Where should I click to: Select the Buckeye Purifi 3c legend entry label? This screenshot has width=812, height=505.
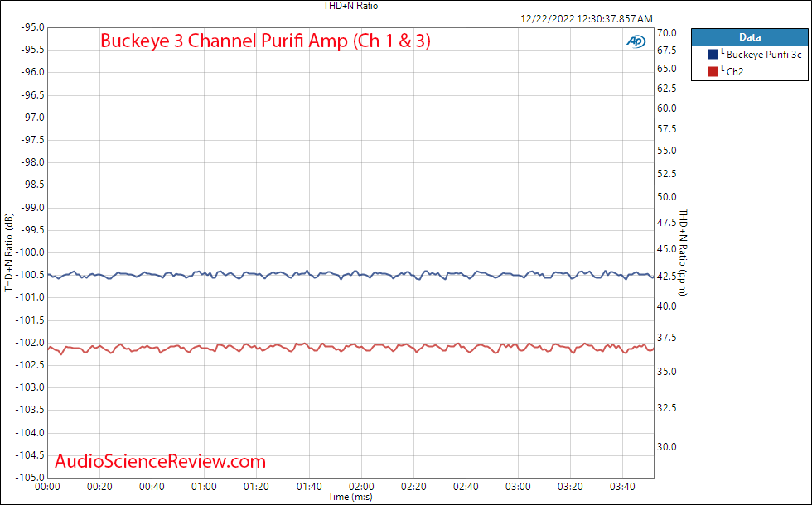tap(764, 55)
